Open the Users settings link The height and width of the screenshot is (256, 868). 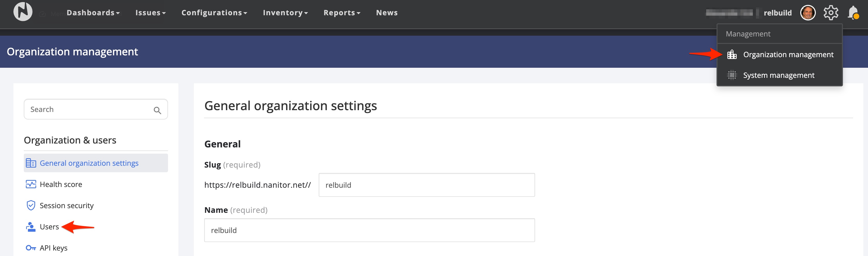(x=49, y=227)
